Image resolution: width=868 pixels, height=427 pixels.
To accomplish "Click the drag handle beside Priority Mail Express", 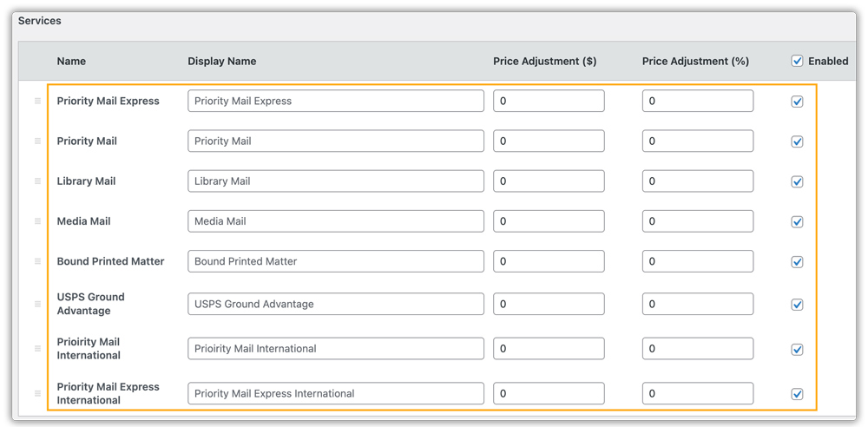I will [x=37, y=101].
